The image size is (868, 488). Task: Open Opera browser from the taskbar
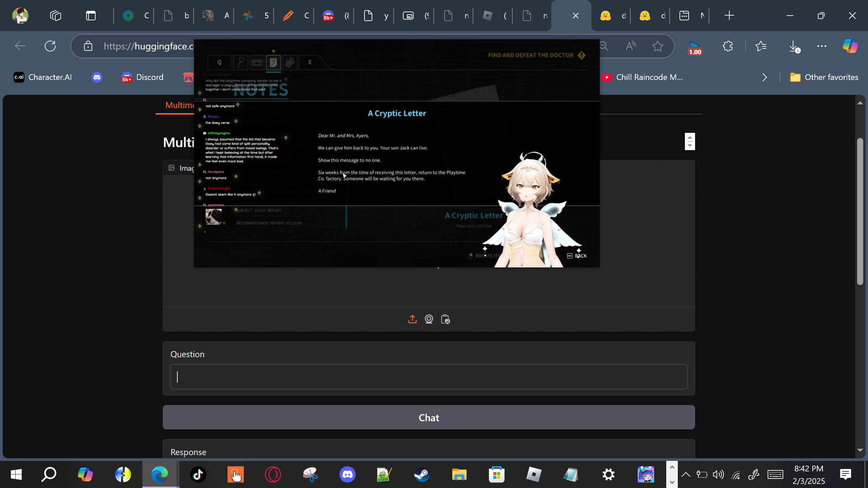click(273, 474)
